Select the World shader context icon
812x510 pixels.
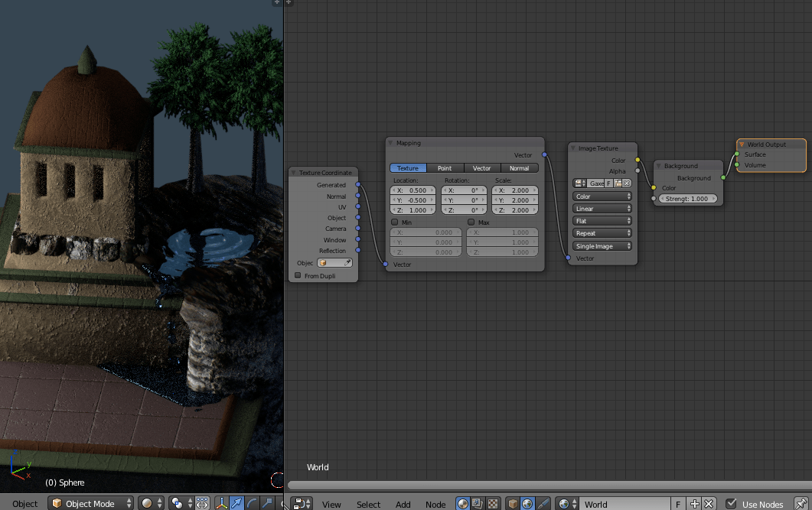pos(527,503)
